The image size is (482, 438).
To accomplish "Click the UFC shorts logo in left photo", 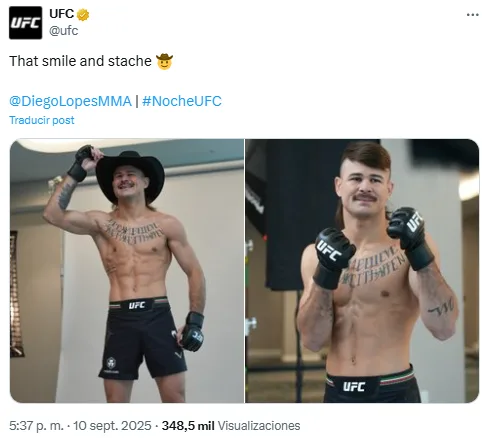I will click(x=137, y=305).
